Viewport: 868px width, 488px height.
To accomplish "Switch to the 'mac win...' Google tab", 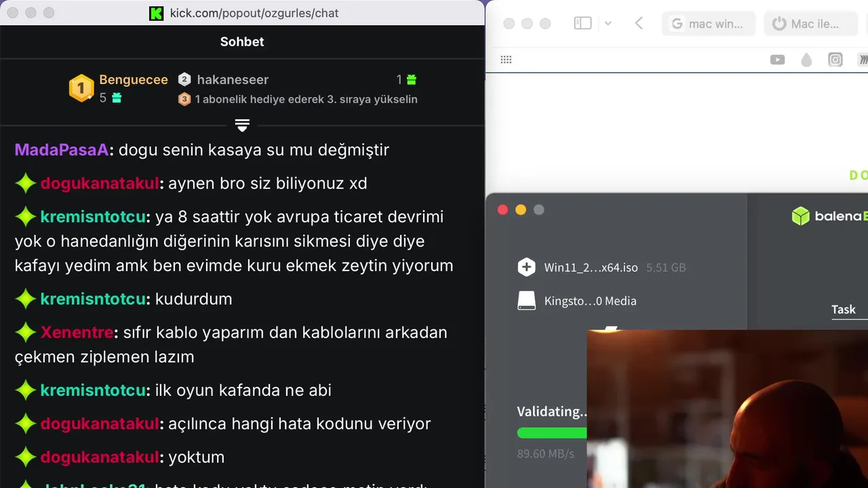I will (x=708, y=24).
